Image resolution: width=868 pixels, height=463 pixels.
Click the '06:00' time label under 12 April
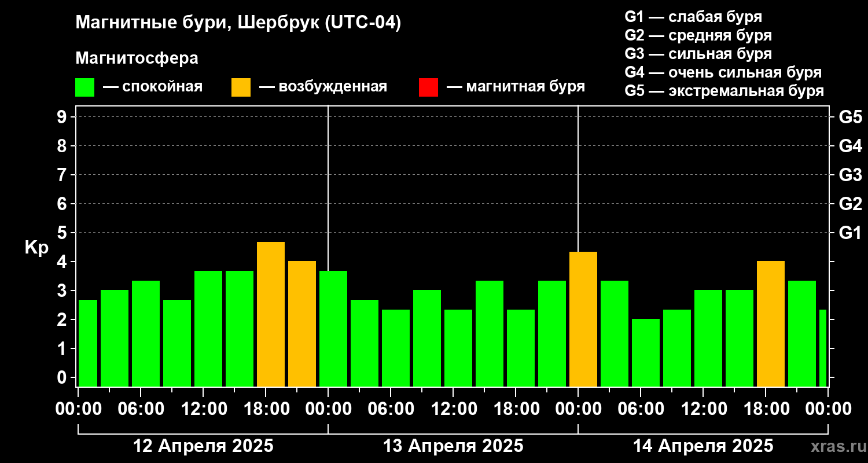pyautogui.click(x=141, y=409)
